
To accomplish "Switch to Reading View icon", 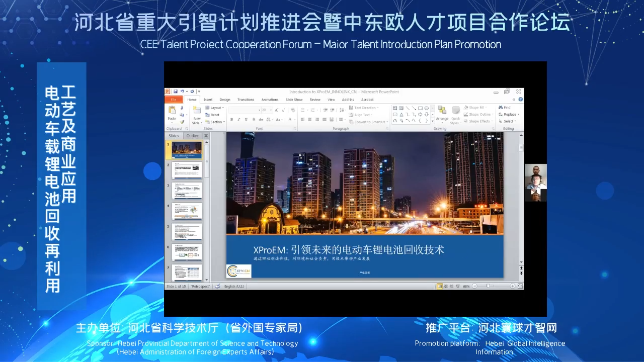I will [452, 286].
